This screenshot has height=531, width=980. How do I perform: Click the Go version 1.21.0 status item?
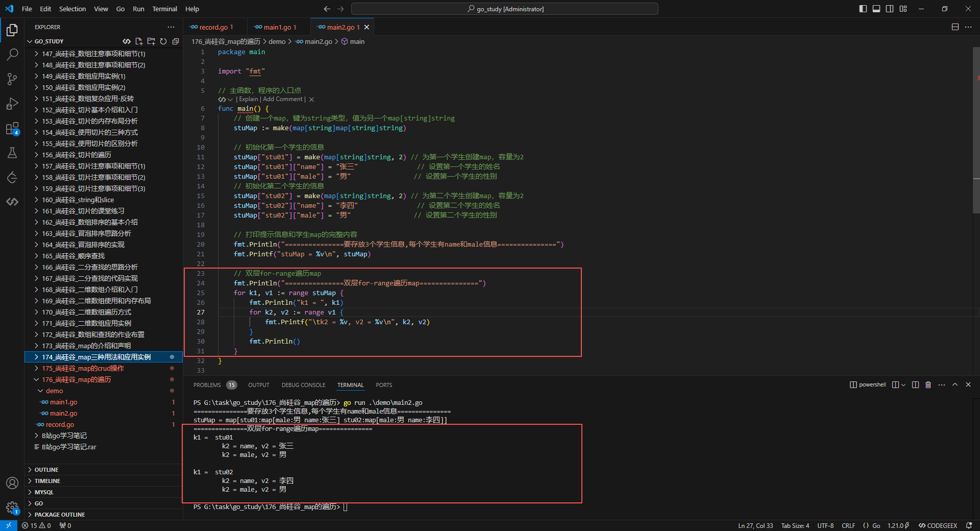[898, 525]
